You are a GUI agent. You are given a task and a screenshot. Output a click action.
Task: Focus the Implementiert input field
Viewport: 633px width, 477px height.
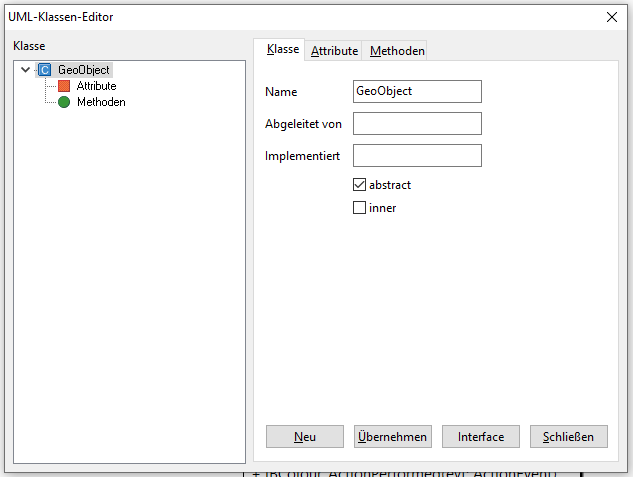(x=417, y=155)
